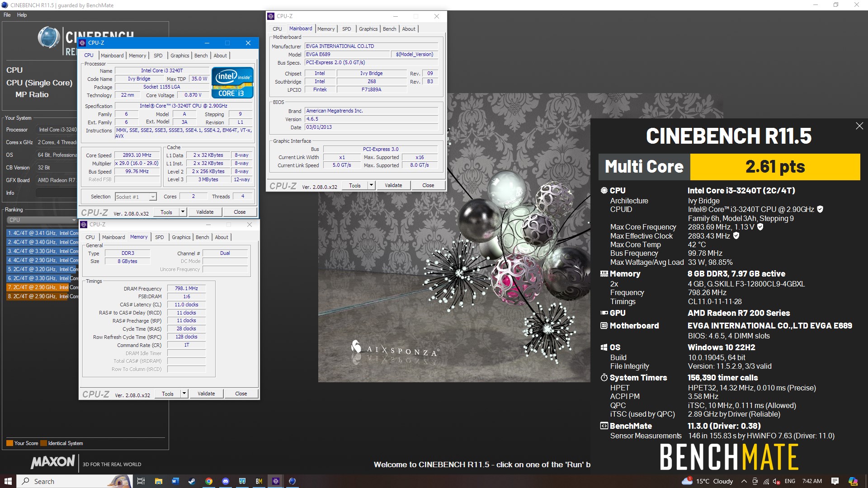Click Validate in CPU-Z Mainboard window
Screen dimensions: 868x488
click(393, 185)
